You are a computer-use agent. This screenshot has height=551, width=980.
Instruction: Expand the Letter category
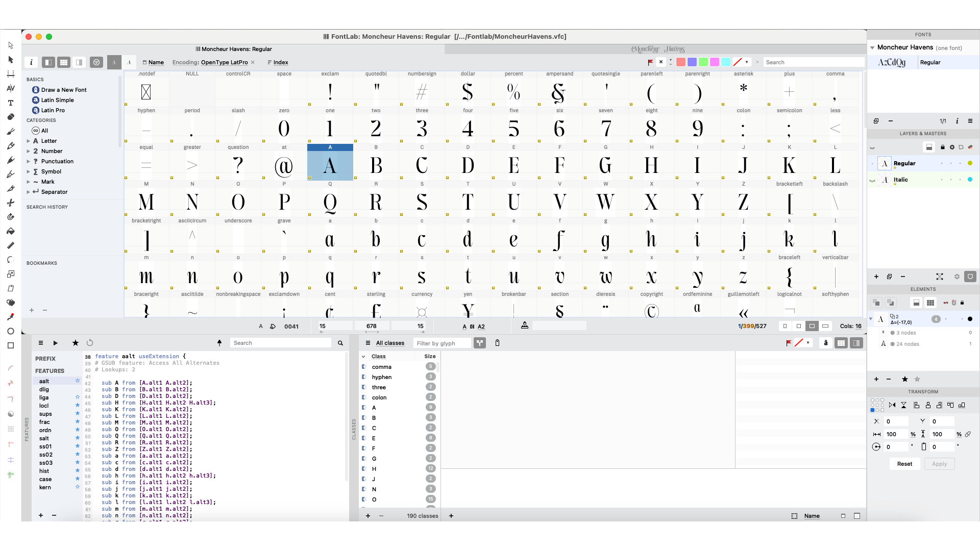point(29,141)
